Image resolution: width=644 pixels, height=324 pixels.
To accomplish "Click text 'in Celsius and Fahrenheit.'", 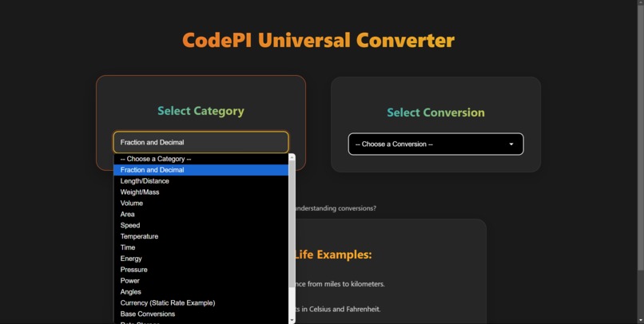I will click(x=341, y=309).
